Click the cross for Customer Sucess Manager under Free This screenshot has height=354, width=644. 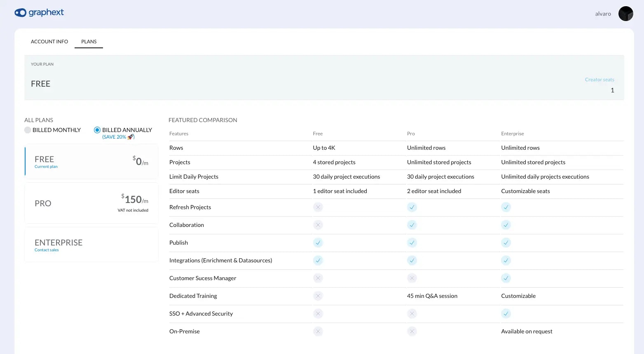coord(318,278)
